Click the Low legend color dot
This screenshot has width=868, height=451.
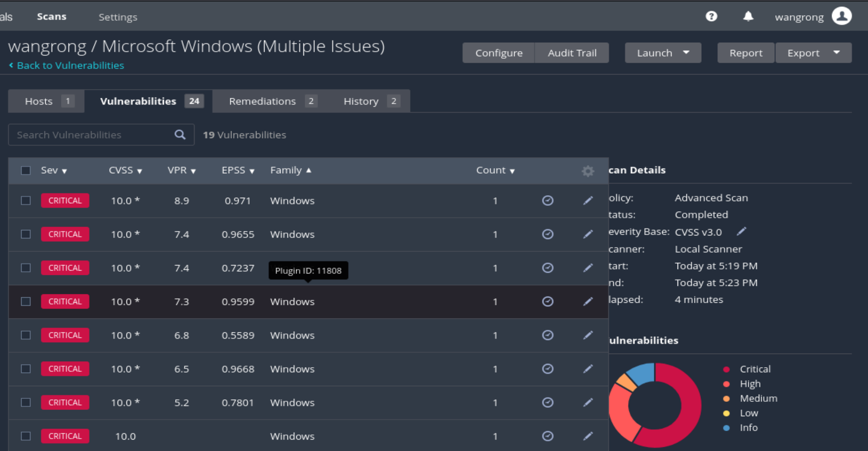click(726, 413)
